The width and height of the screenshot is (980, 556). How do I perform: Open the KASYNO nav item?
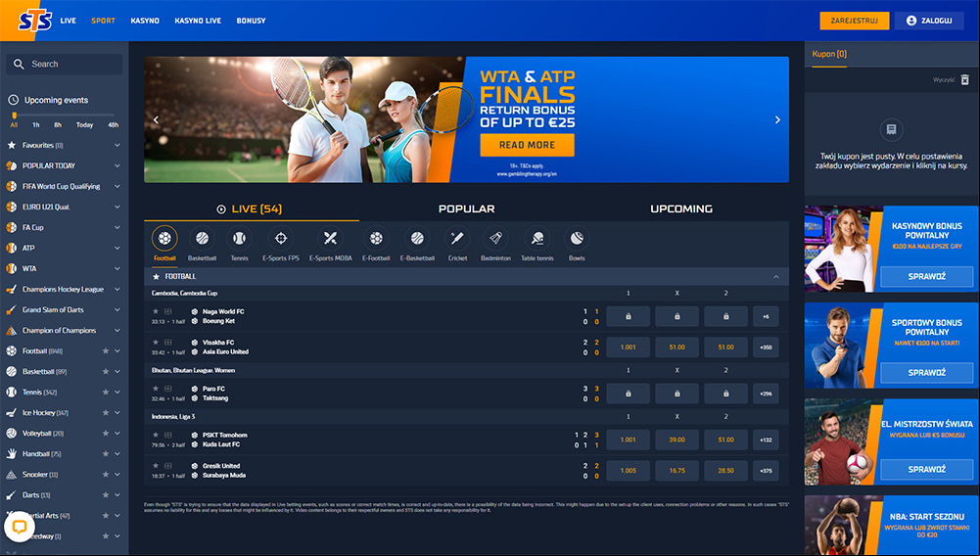(145, 21)
